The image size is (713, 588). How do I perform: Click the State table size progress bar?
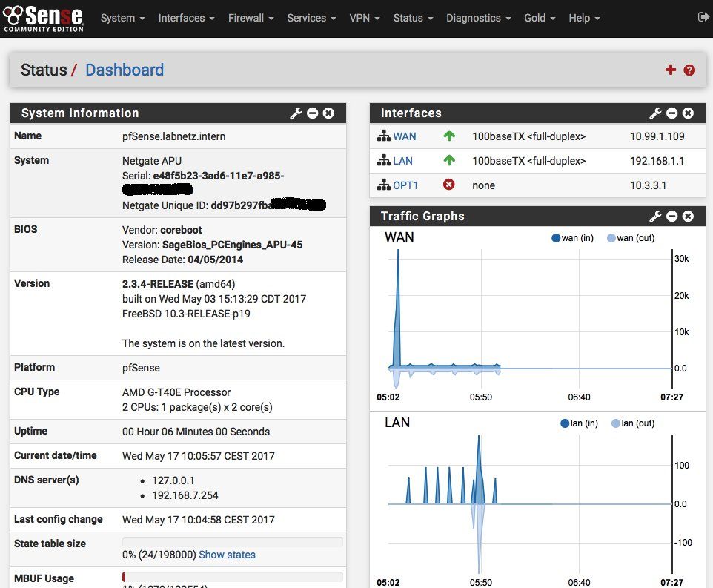tap(233, 541)
